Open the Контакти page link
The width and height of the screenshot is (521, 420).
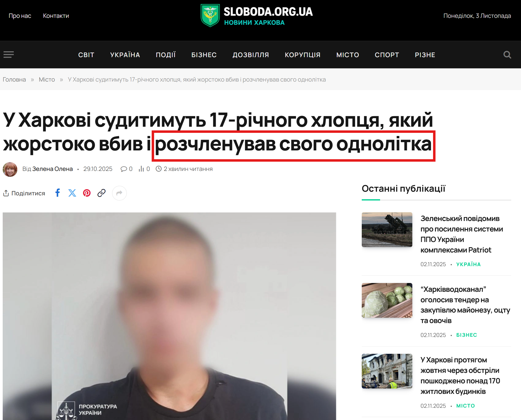coord(56,16)
